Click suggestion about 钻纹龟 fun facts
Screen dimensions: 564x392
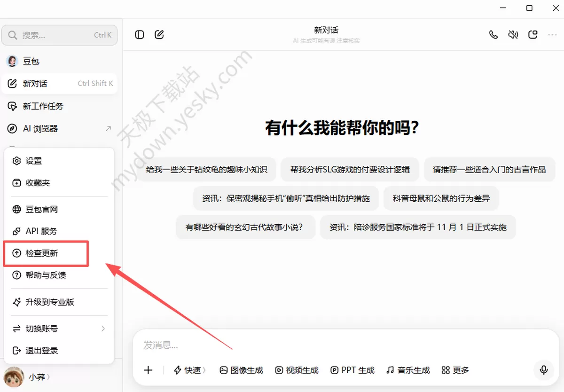pyautogui.click(x=207, y=170)
